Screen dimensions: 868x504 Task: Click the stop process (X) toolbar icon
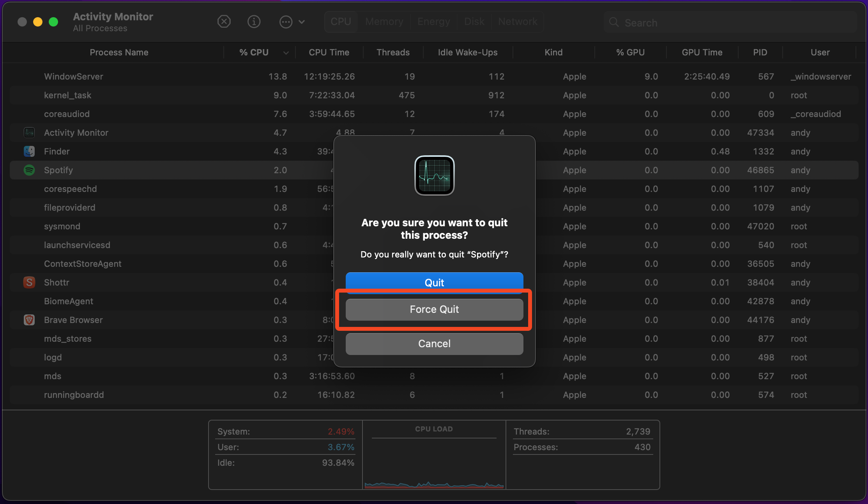[x=224, y=21]
